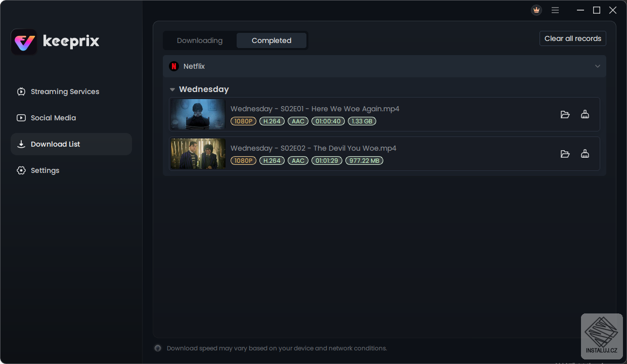Click the premium crown icon in title bar
This screenshot has width=627, height=364.
536,10
